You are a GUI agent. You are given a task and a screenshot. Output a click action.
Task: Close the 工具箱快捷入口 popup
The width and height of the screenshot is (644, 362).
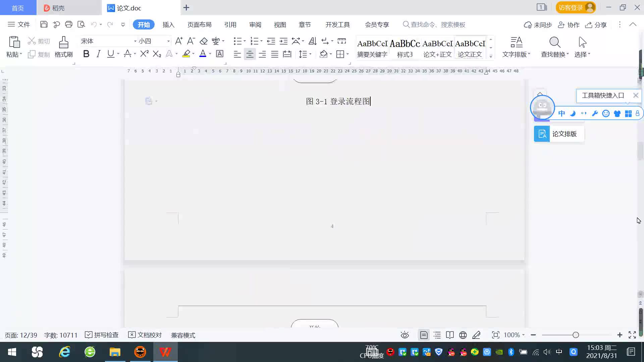(635, 96)
